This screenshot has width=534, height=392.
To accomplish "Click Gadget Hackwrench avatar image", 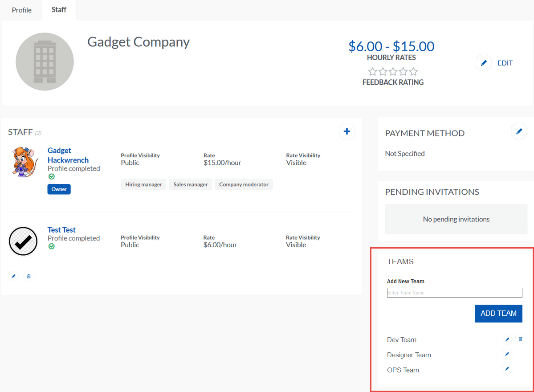I will tap(24, 162).
